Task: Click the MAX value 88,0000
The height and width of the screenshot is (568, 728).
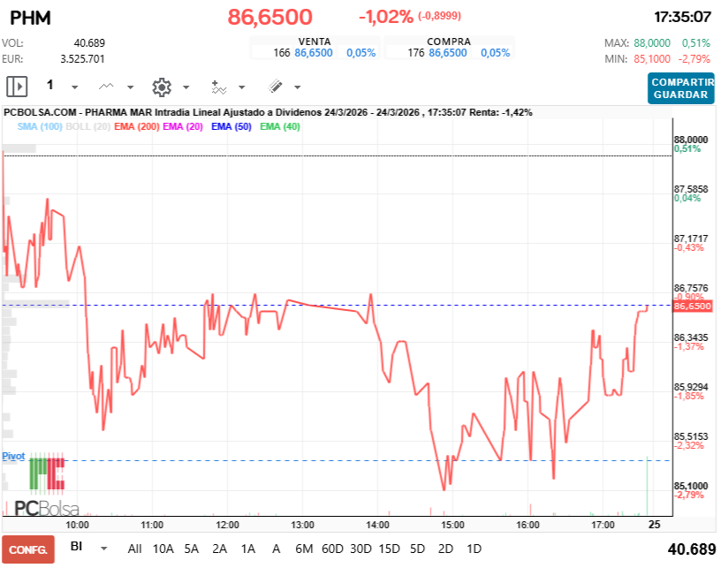Action: 652,43
